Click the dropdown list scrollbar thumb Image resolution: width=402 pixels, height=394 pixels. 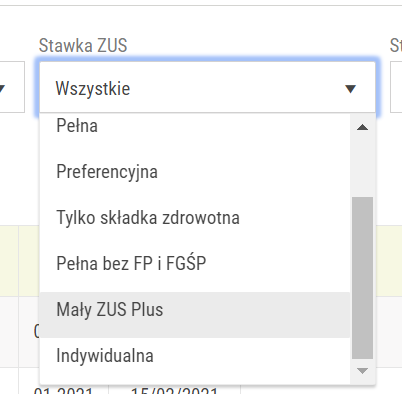point(362,278)
